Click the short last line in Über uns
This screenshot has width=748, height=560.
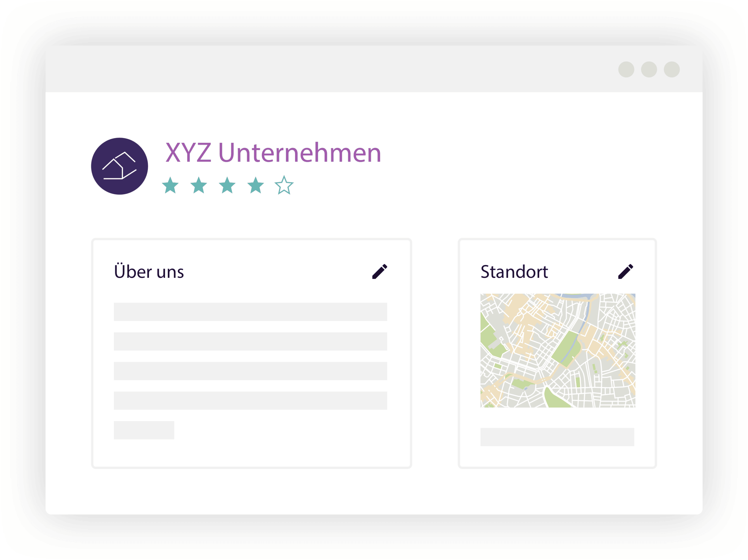(x=144, y=430)
